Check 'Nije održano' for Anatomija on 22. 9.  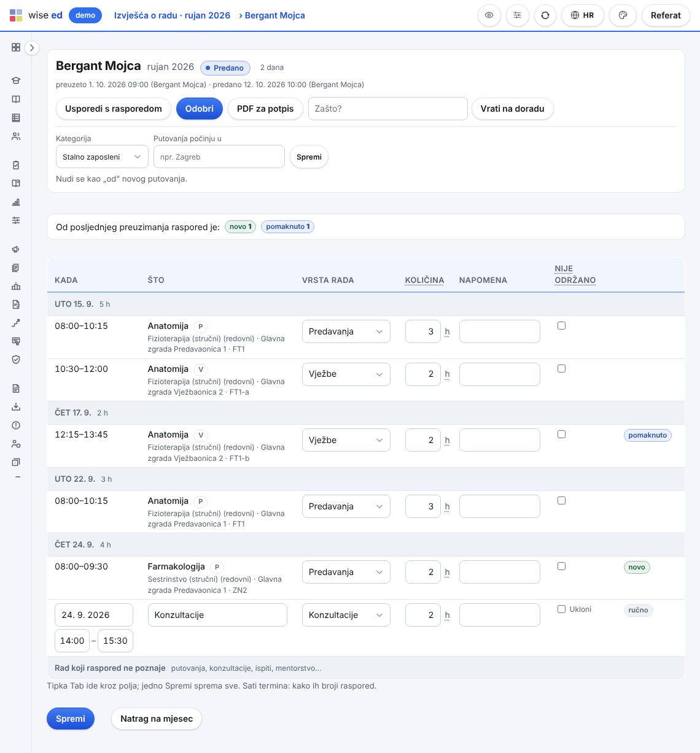coord(561,501)
